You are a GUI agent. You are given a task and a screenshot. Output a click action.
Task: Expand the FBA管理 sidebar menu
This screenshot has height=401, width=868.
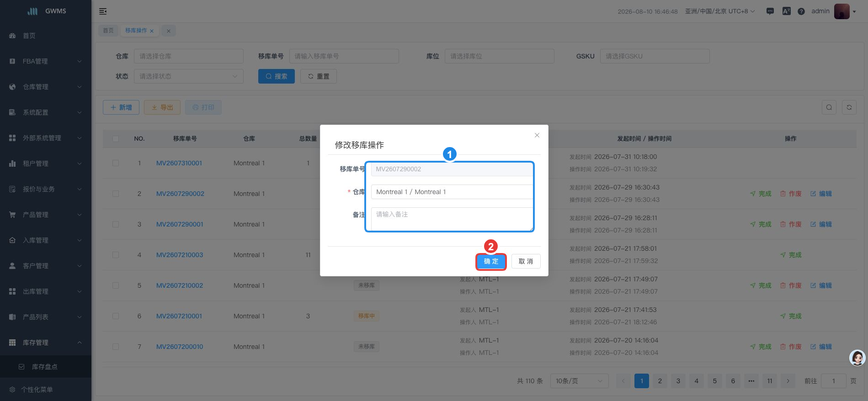[x=46, y=61]
